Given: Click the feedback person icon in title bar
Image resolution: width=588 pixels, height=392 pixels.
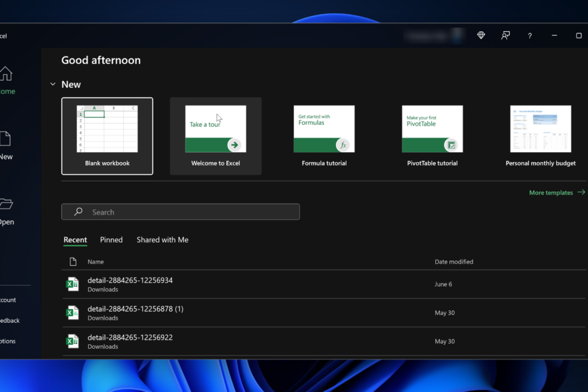Looking at the screenshot, I should [x=505, y=35].
